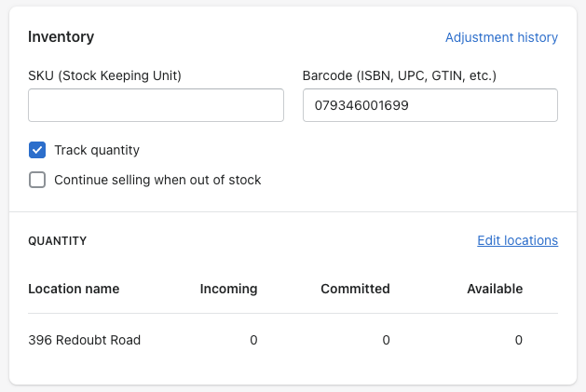
Task: Click the Committed column header
Action: coord(355,289)
